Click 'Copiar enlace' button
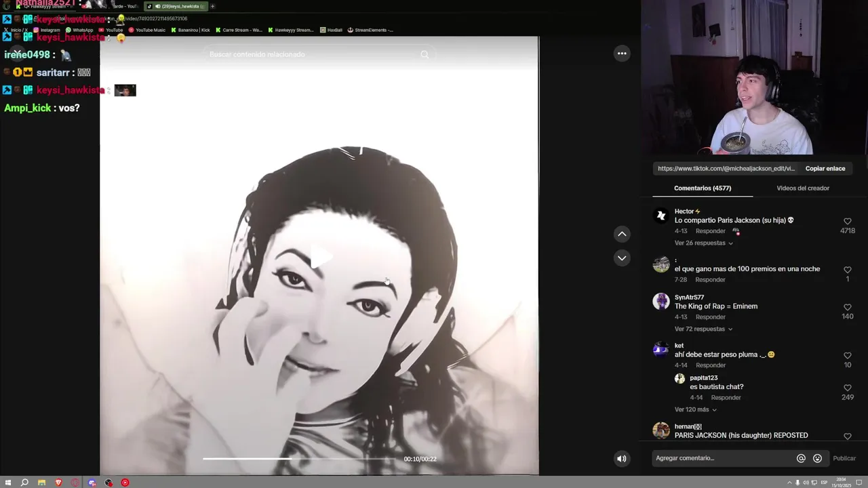 point(825,169)
